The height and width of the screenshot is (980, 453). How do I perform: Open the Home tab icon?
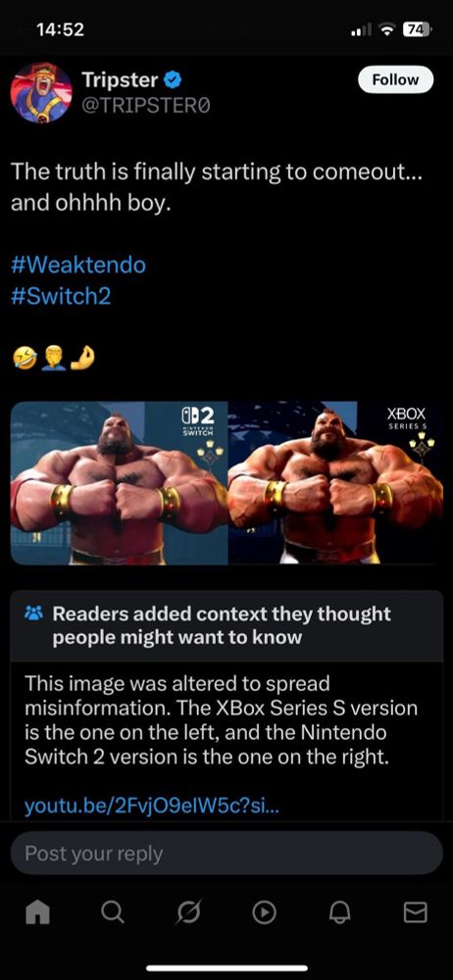tap(37, 913)
